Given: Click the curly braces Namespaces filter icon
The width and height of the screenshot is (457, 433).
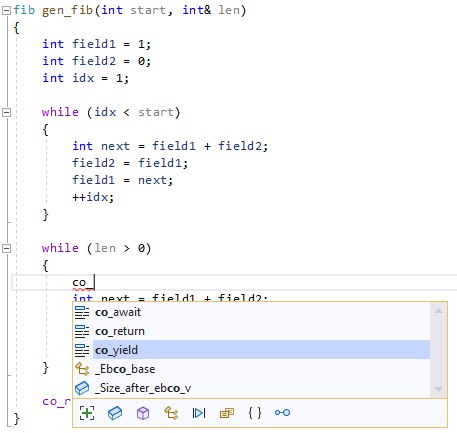Looking at the screenshot, I should pyautogui.click(x=255, y=413).
